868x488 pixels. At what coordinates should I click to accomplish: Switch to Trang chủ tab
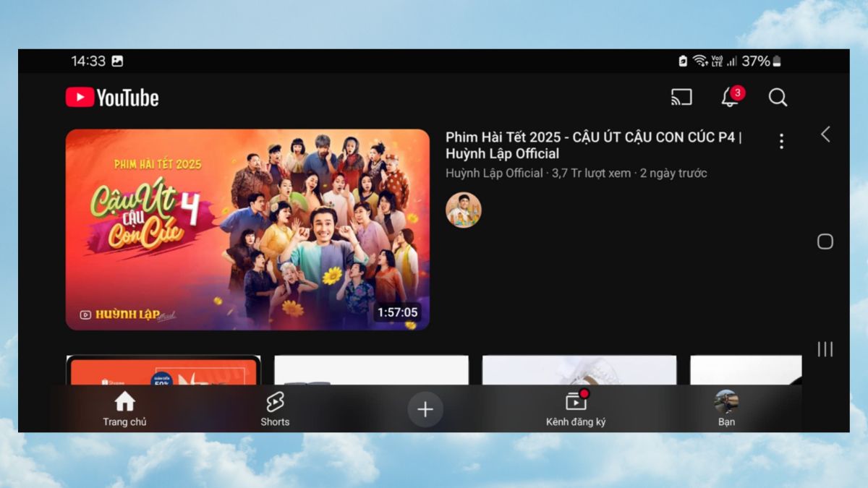point(124,409)
